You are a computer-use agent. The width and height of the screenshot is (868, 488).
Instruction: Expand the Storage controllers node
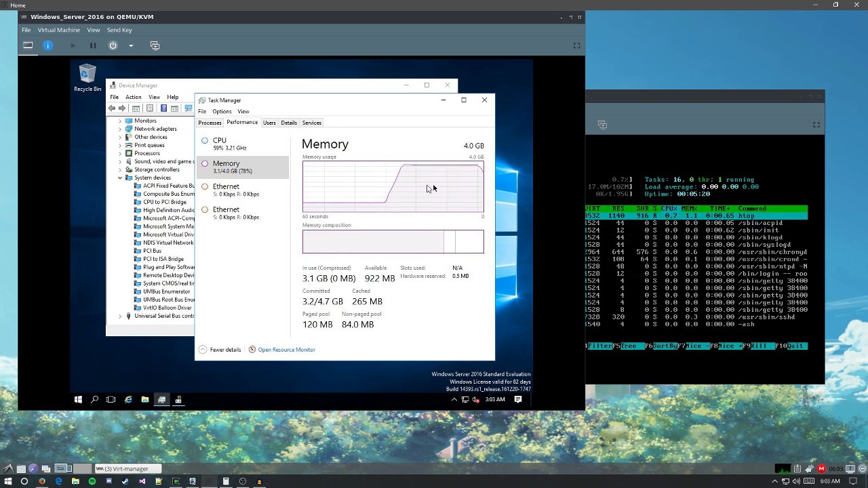point(120,169)
